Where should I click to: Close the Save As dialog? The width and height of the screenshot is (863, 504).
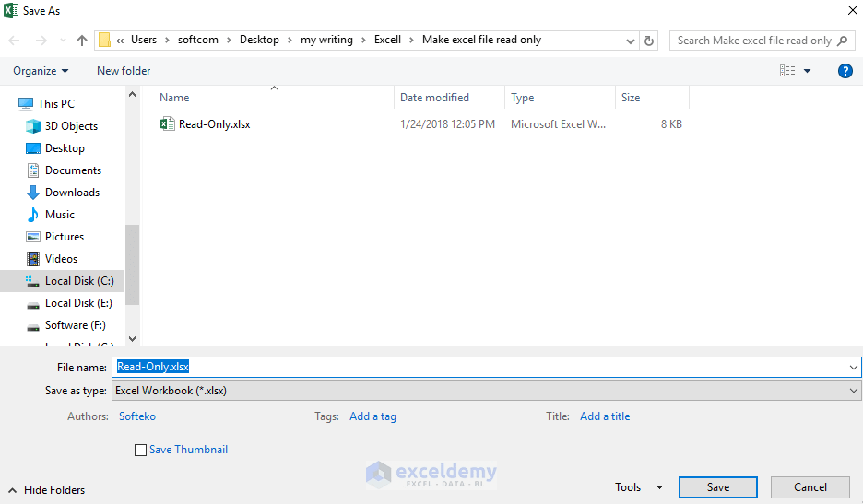click(x=852, y=10)
